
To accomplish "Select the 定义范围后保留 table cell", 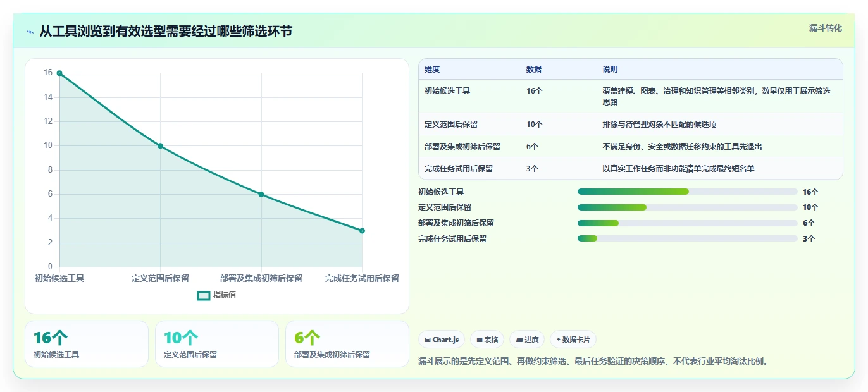I will 451,125.
